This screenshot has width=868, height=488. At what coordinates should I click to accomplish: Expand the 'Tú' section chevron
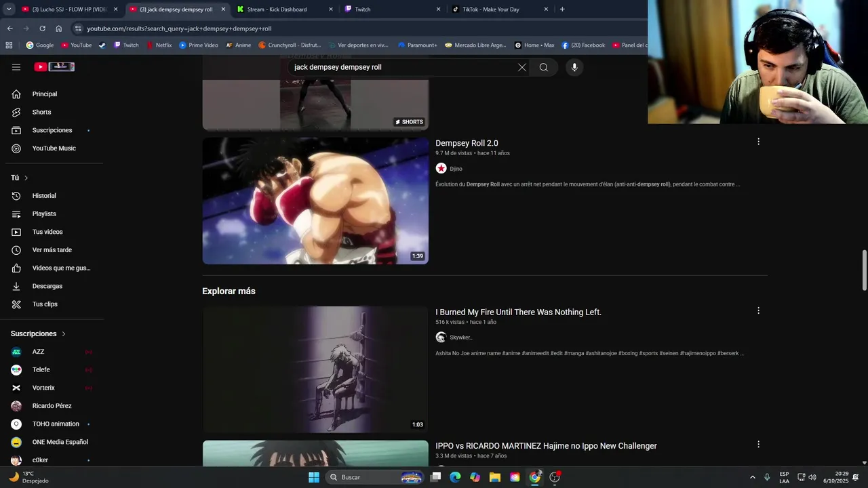(26, 178)
